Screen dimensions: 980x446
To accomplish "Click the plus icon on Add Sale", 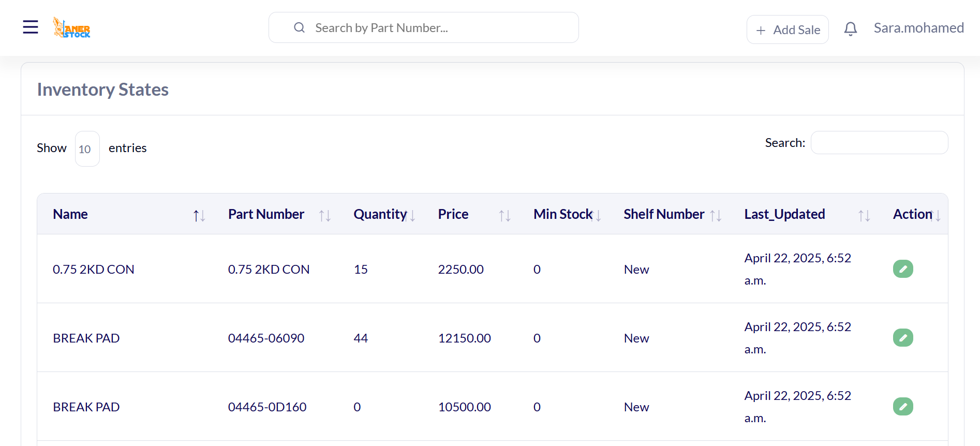I will click(x=761, y=31).
